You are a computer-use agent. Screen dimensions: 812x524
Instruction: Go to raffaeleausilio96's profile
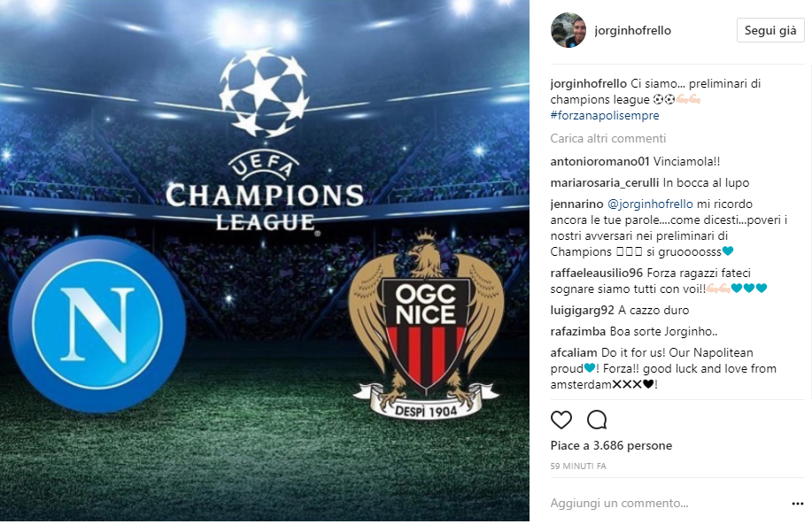tap(597, 273)
